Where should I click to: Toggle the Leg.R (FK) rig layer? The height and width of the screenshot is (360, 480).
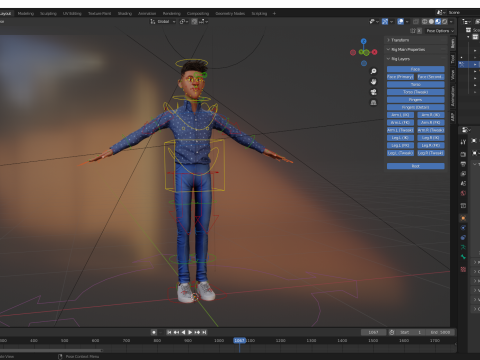(x=431, y=145)
